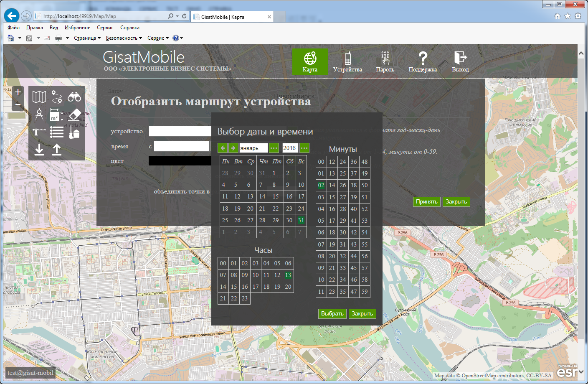Switch to the Карта tab
This screenshot has height=384, width=588.
click(309, 61)
